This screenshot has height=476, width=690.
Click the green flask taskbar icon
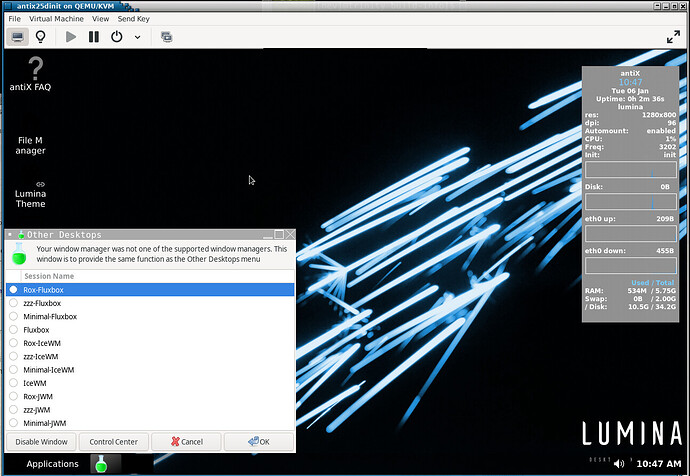(x=101, y=464)
